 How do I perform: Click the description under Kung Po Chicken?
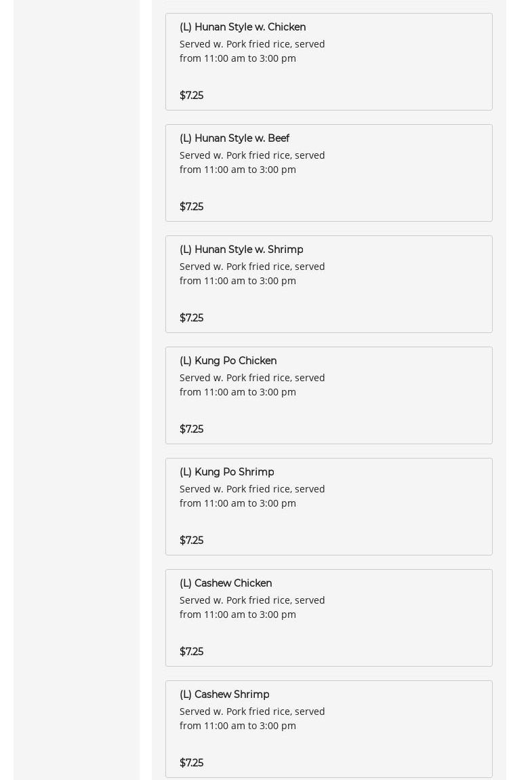tap(252, 385)
